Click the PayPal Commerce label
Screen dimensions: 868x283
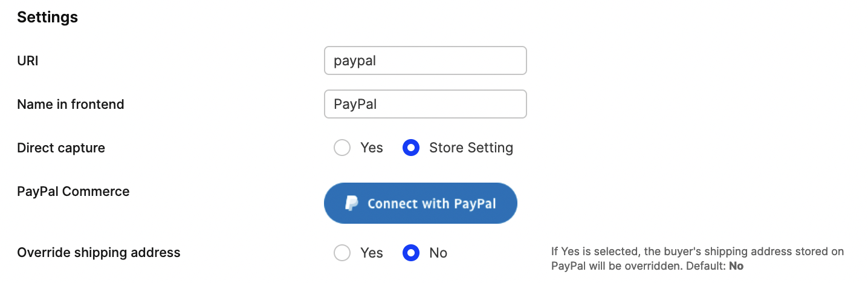point(73,192)
